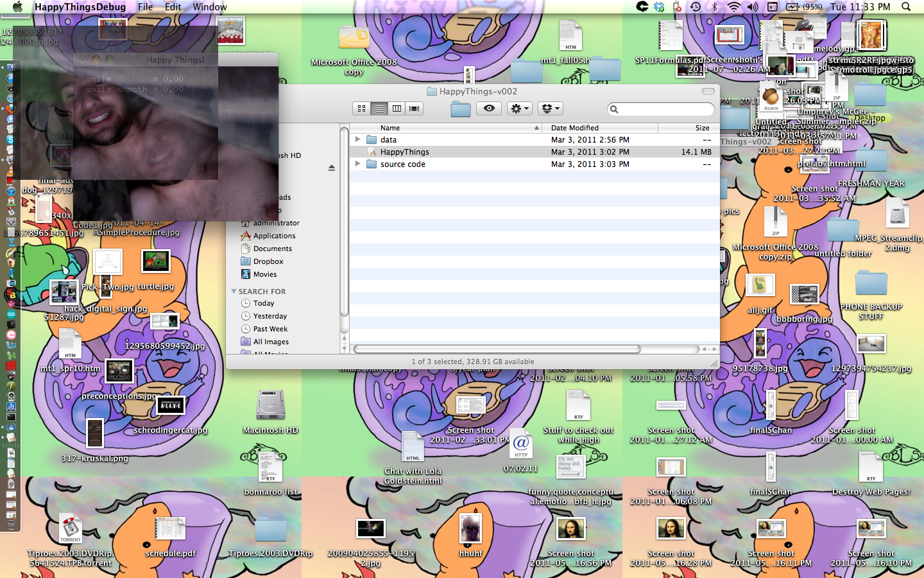Open Documents in Finder sidebar
924x578 pixels.
click(x=272, y=249)
